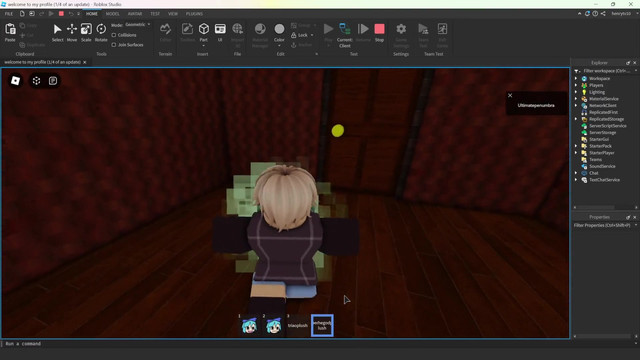Toggle the Join Surfaces checkbox

point(114,45)
